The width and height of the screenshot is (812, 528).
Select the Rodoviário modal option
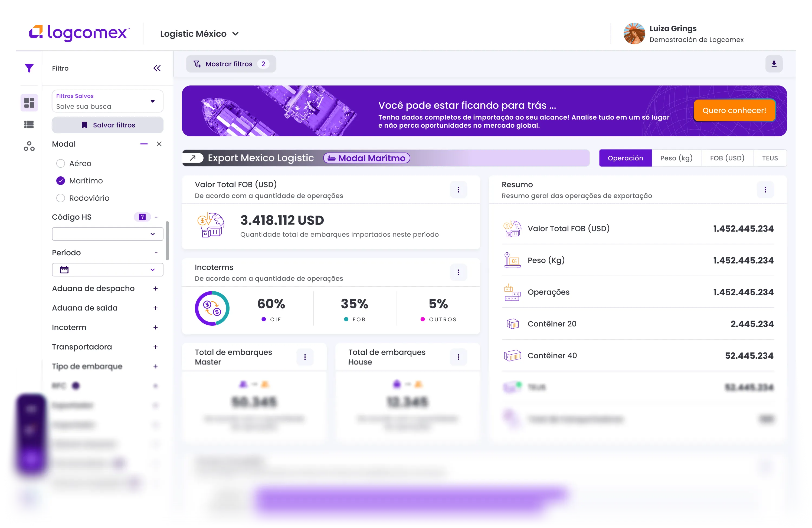pyautogui.click(x=61, y=198)
